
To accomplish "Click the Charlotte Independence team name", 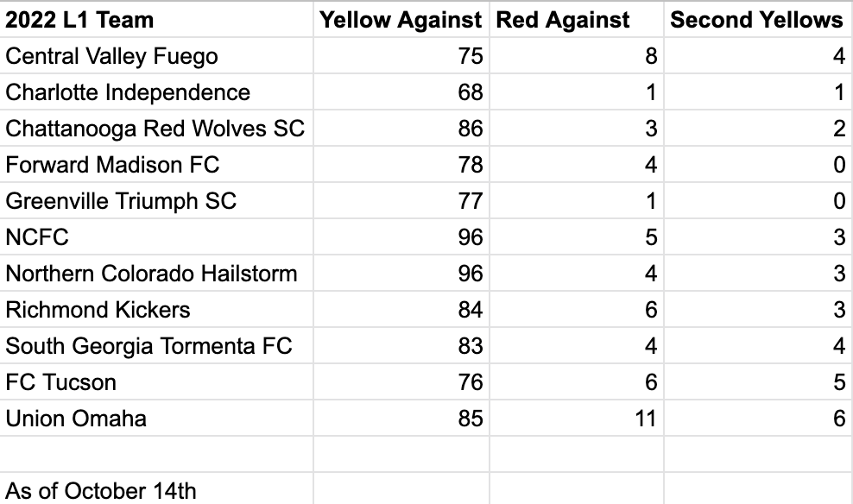I will tap(128, 93).
